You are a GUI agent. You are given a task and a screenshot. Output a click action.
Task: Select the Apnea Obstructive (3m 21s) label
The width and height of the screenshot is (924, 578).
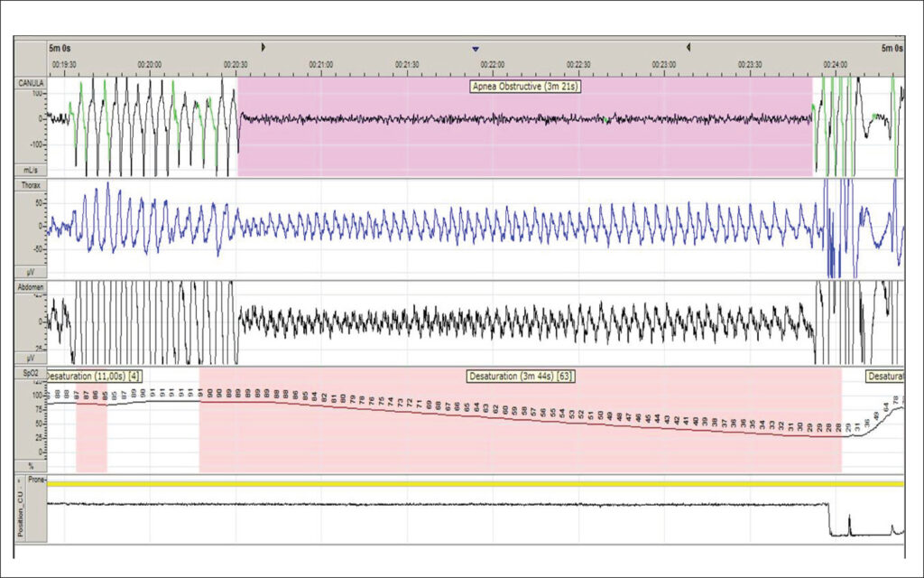[526, 87]
